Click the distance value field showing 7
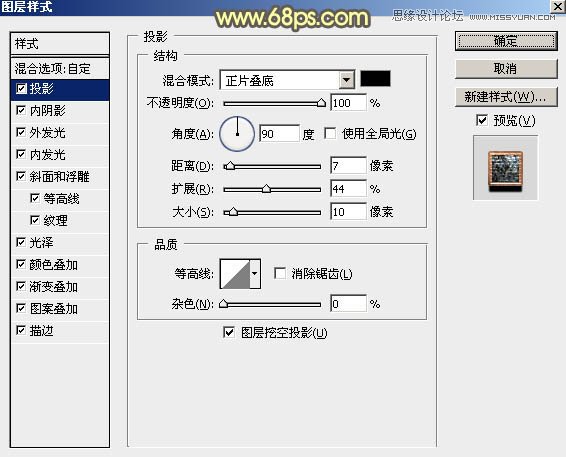Screen dimensions: 566x457 pyautogui.click(x=348, y=166)
